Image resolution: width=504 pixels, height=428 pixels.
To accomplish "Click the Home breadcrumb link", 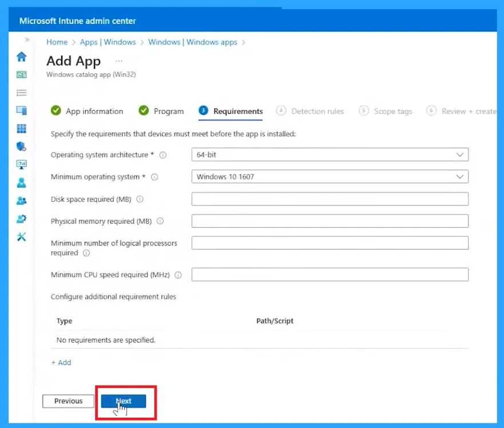I will (x=57, y=42).
